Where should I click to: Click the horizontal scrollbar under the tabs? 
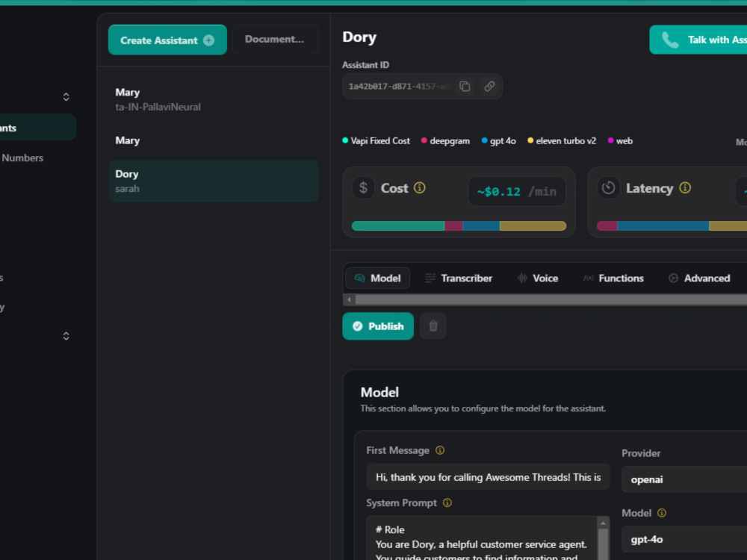click(551, 299)
